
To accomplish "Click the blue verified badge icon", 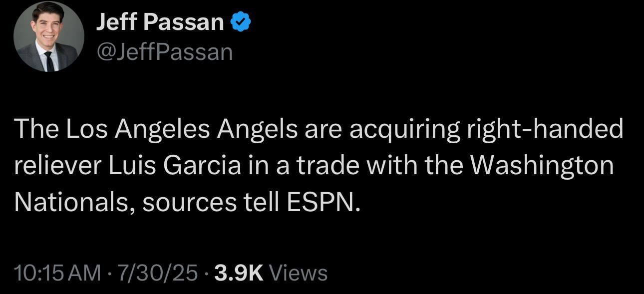I will 241,20.
